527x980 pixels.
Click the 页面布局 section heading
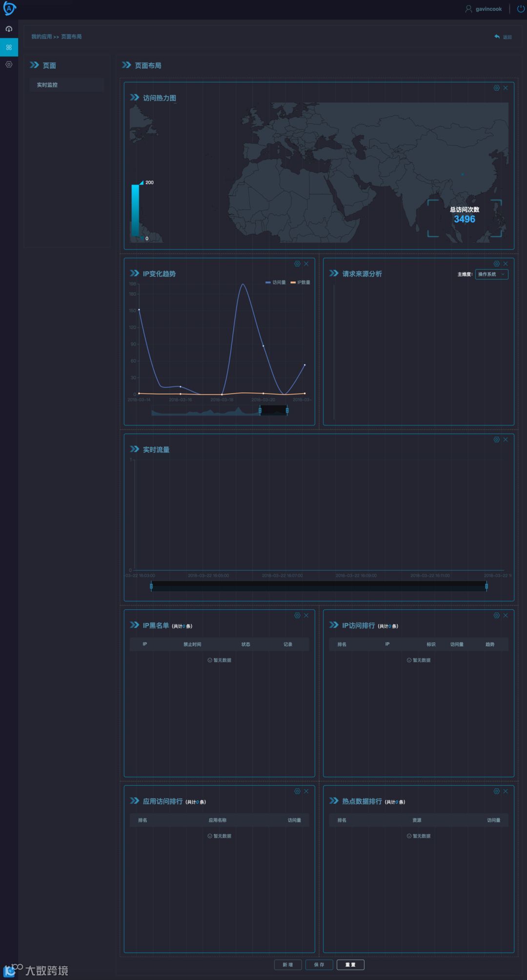148,65
